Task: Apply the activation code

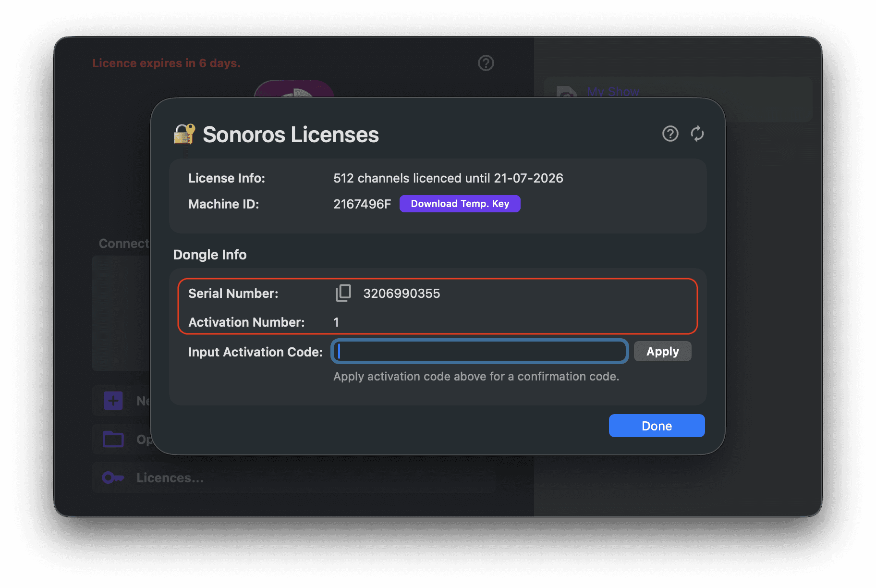Action: [662, 352]
